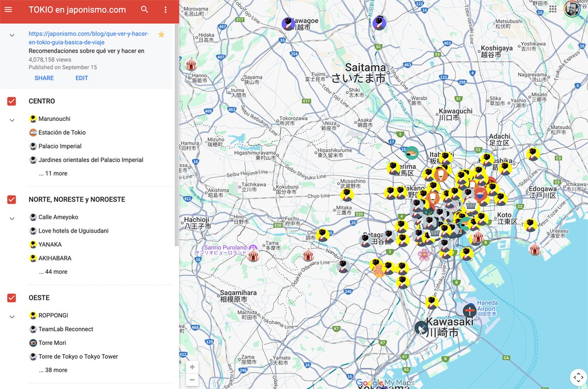This screenshot has width=588, height=389.
Task: Uncheck the CENTRO layer checkbox
Action: pos(12,101)
